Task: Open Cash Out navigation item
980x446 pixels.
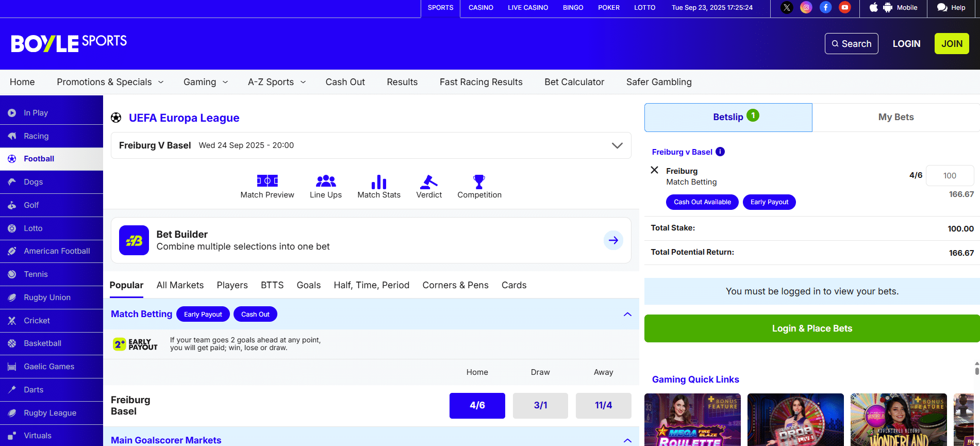Action: pyautogui.click(x=345, y=82)
